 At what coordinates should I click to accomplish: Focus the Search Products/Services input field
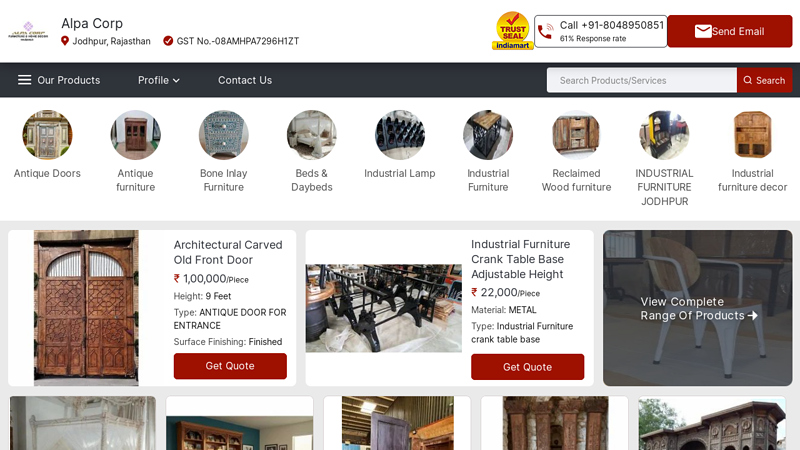pos(642,80)
